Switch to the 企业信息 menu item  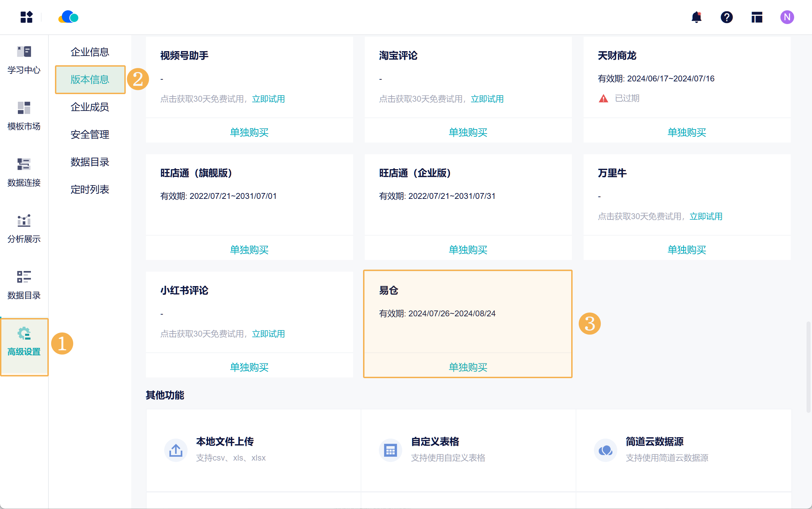pyautogui.click(x=90, y=52)
